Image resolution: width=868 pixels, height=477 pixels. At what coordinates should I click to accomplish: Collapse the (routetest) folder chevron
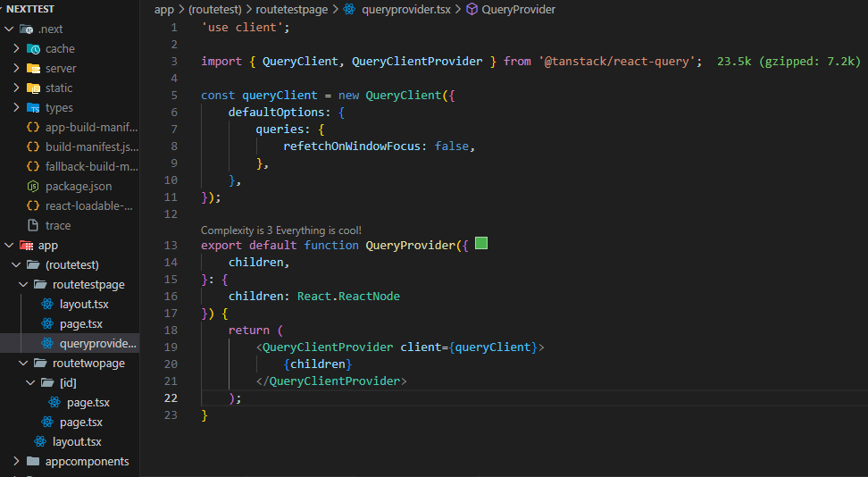coord(17,264)
